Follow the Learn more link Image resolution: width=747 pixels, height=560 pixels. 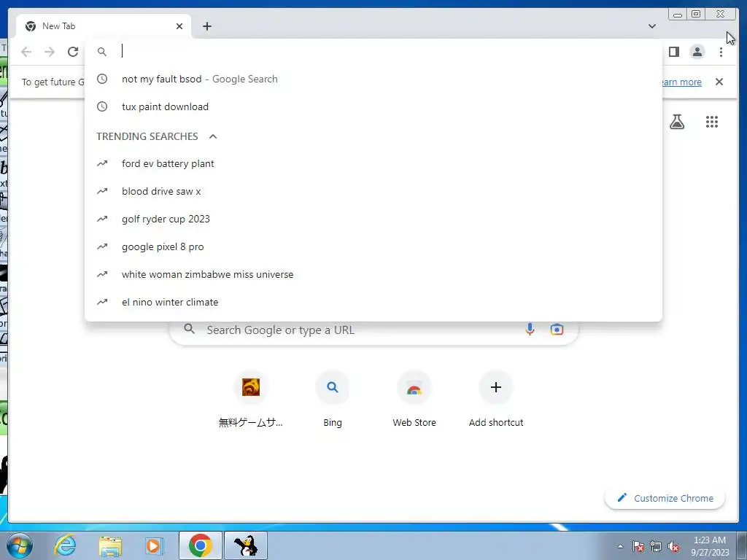click(682, 82)
